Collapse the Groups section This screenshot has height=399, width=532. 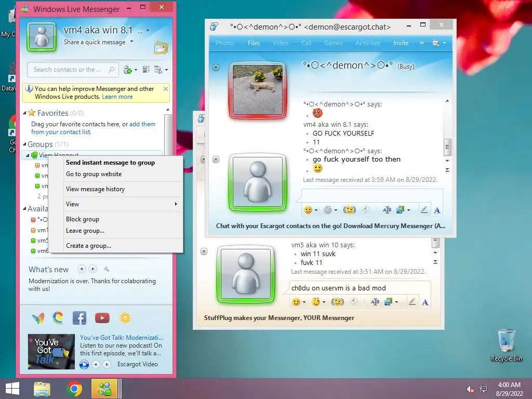[x=24, y=144]
